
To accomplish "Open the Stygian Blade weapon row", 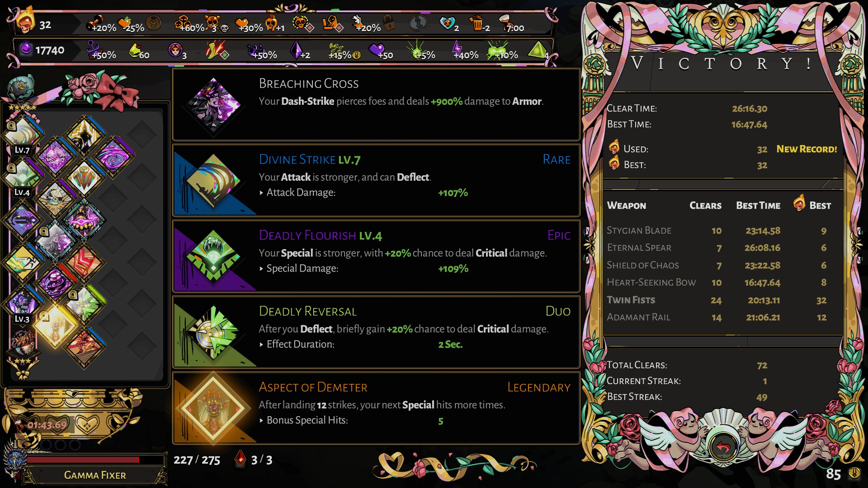I will pos(723,230).
